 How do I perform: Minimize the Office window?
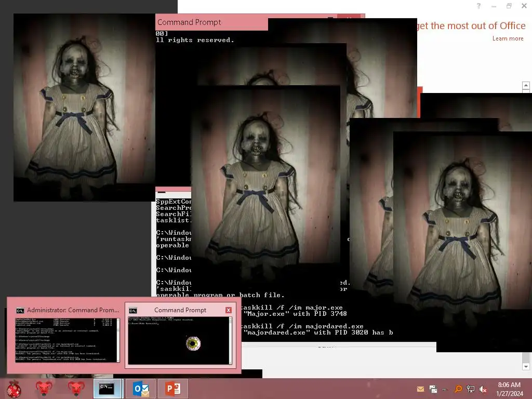[x=494, y=6]
